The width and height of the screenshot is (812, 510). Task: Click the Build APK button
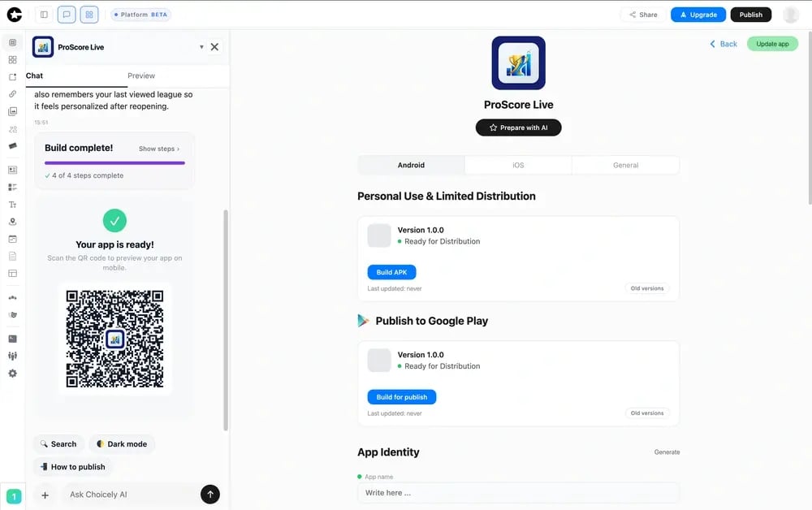pos(391,272)
